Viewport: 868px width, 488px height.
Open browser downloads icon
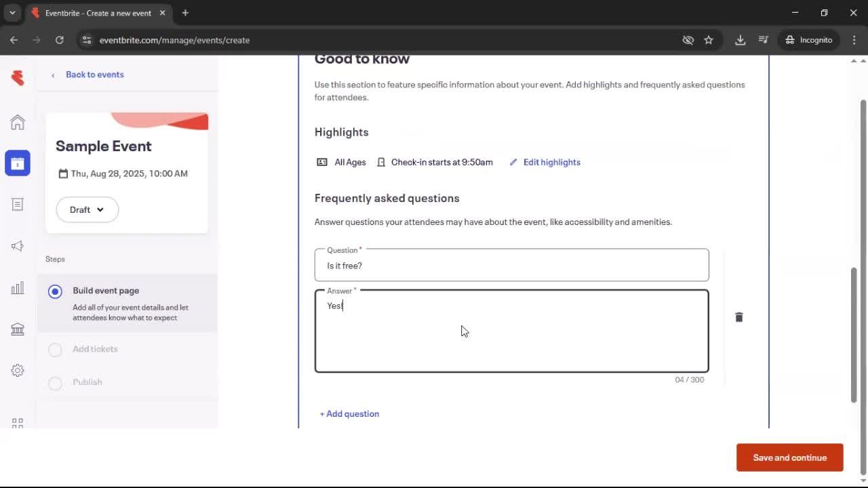tap(741, 40)
